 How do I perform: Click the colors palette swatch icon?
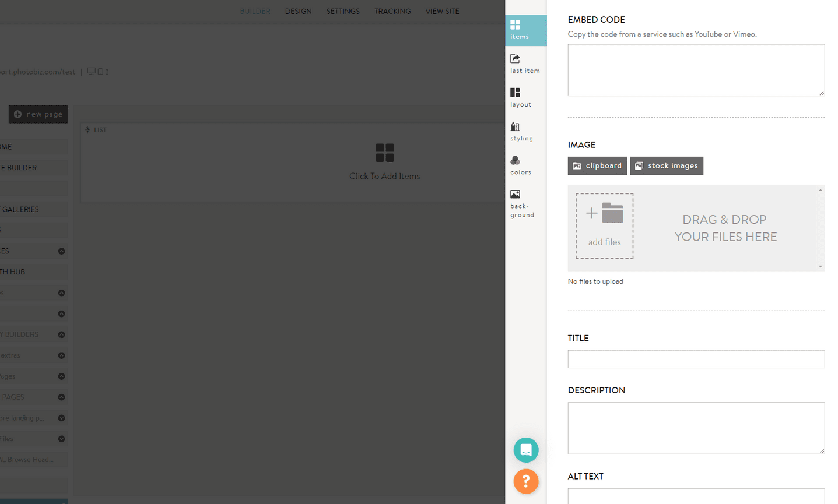coord(515,160)
